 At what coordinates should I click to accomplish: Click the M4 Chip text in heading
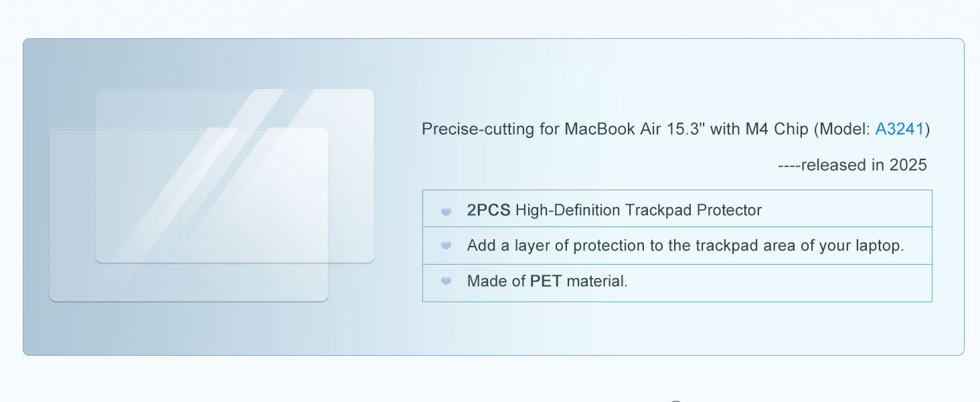point(777,129)
